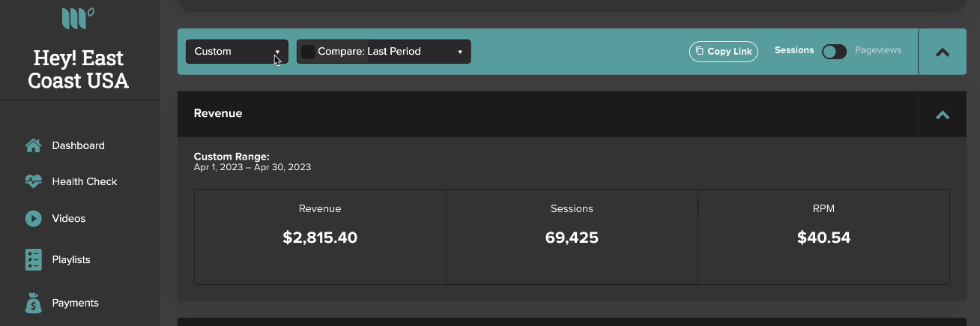Click the Mediavine logo icon

pos(78,18)
